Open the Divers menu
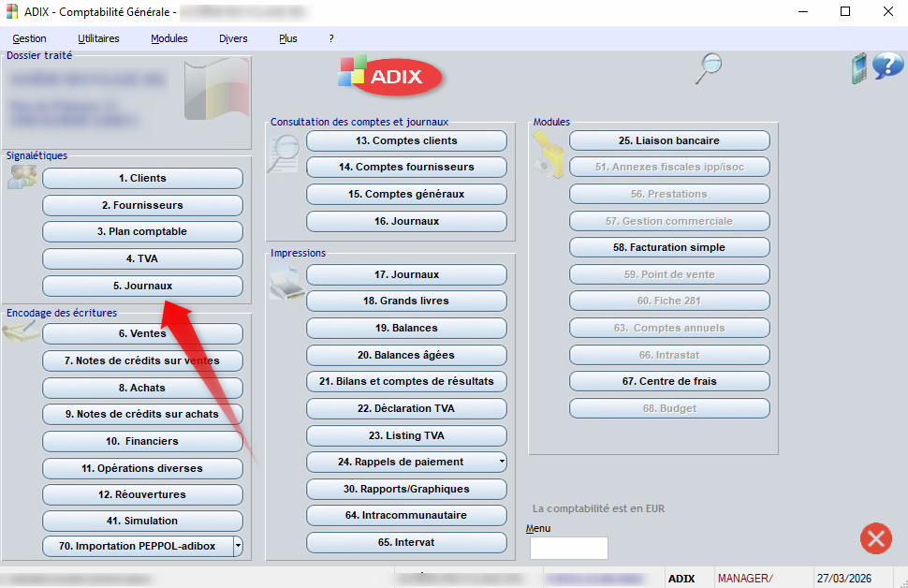Screen dimensions: 908x588 click(233, 38)
